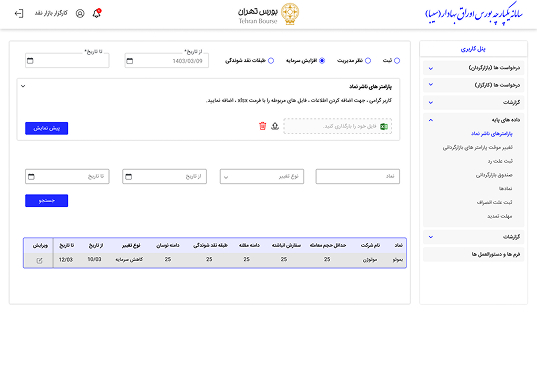Open مهلت تمدید in the sidebar

[x=500, y=216]
